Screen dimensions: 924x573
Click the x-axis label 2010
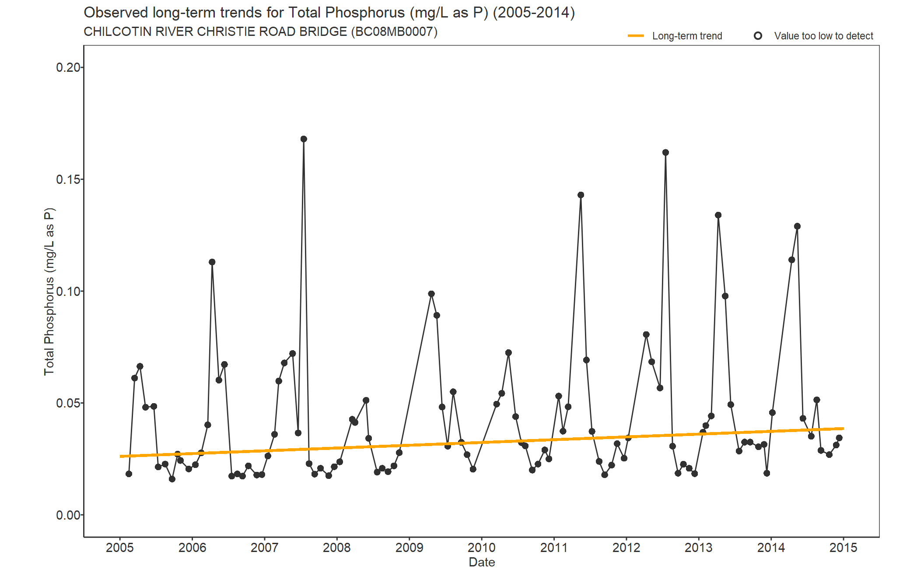click(482, 548)
